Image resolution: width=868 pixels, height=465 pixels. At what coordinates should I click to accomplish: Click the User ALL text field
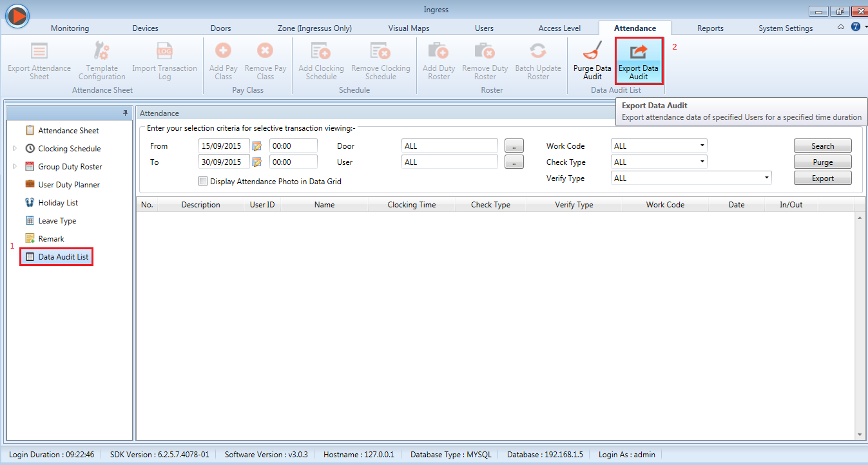click(x=449, y=162)
